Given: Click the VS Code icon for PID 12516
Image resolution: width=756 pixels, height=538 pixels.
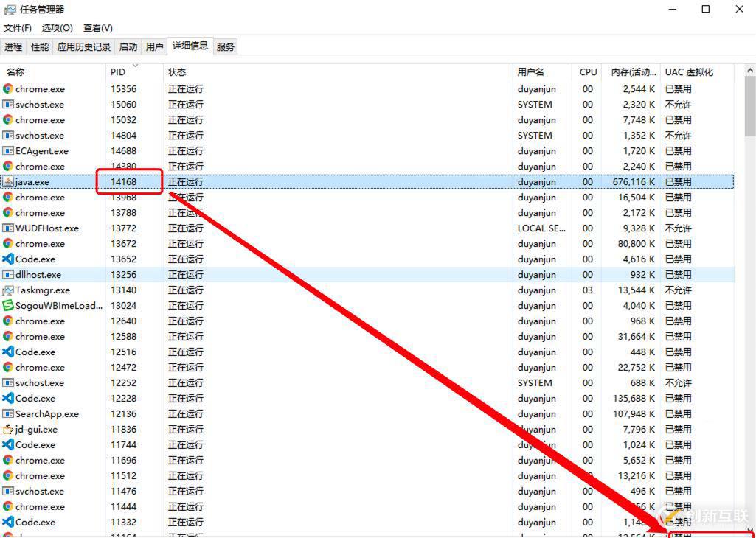Looking at the screenshot, I should (7, 352).
